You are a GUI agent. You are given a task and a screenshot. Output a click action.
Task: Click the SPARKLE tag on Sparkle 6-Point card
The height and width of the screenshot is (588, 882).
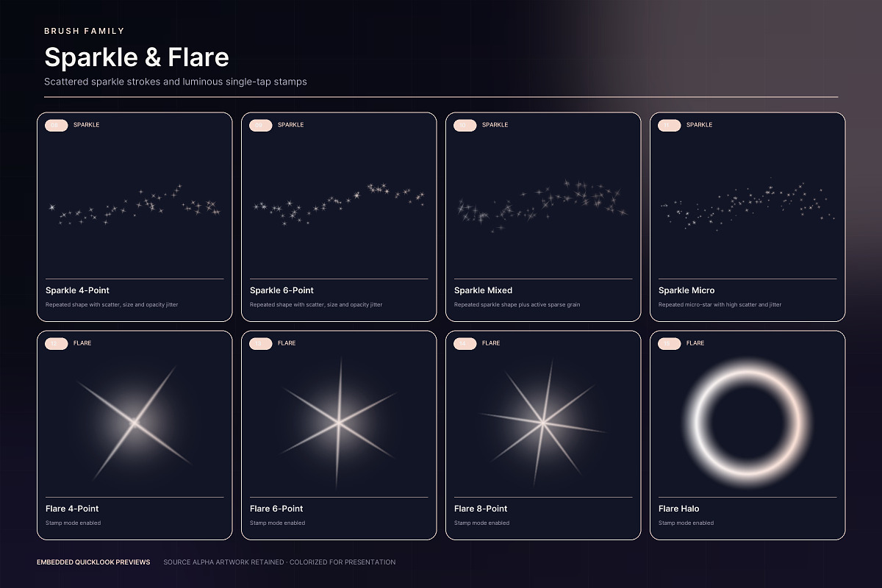290,125
